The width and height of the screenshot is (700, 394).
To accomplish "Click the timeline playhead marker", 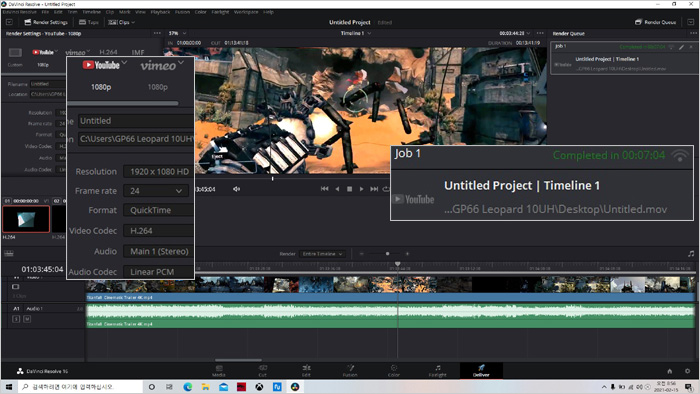I will [397, 264].
